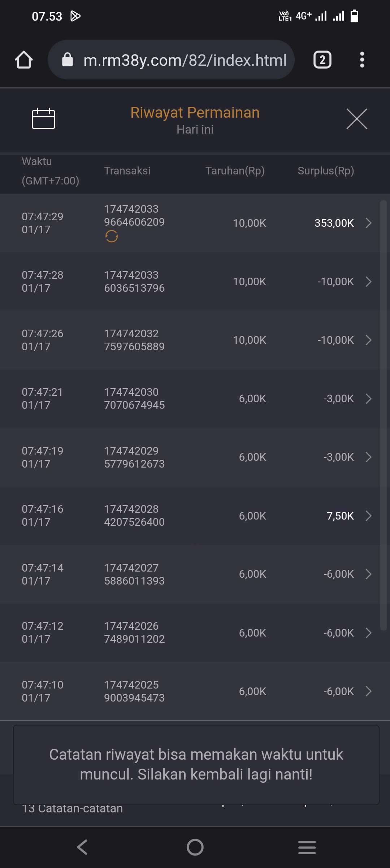Open the browser tab switcher showing 2
The image size is (390, 868).
tap(322, 60)
